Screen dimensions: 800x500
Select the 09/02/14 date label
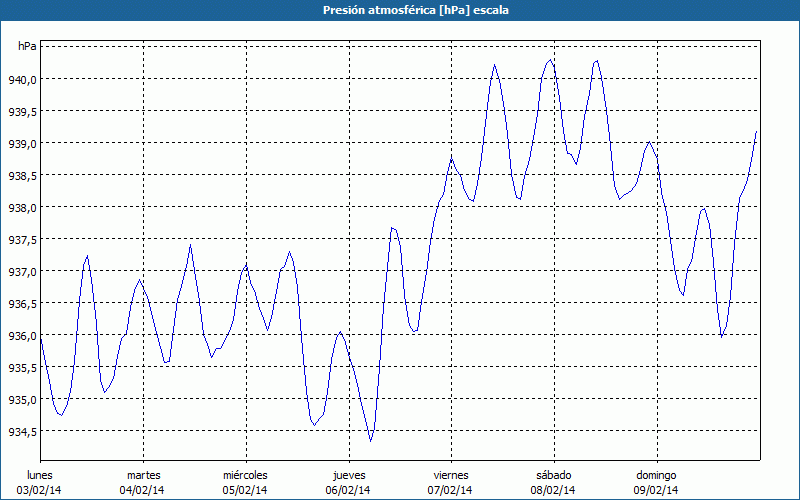click(656, 490)
